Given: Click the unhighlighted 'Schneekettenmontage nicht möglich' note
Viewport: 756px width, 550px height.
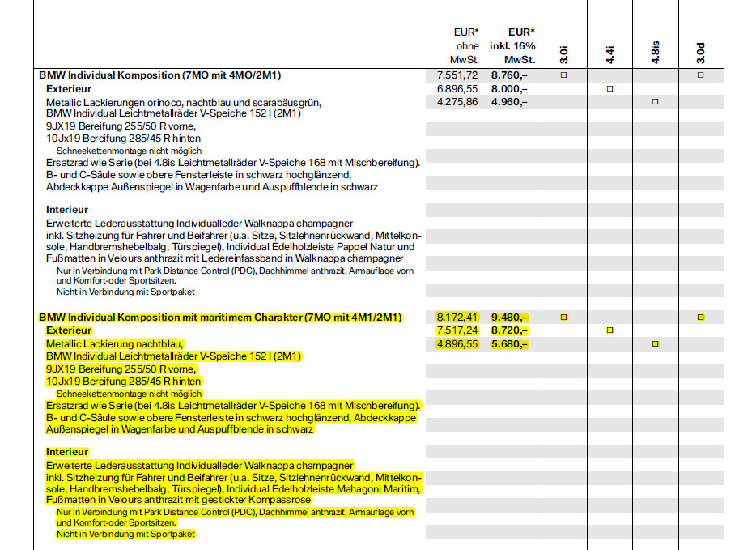Looking at the screenshot, I should (x=130, y=151).
